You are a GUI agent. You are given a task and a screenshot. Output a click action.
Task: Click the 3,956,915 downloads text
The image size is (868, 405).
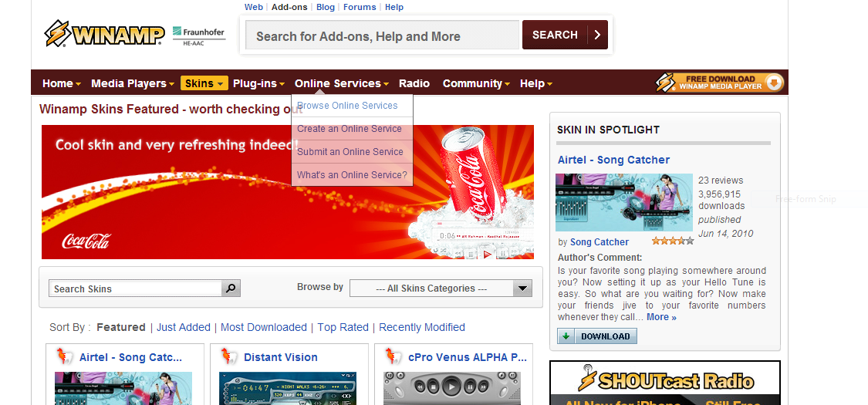(x=721, y=200)
